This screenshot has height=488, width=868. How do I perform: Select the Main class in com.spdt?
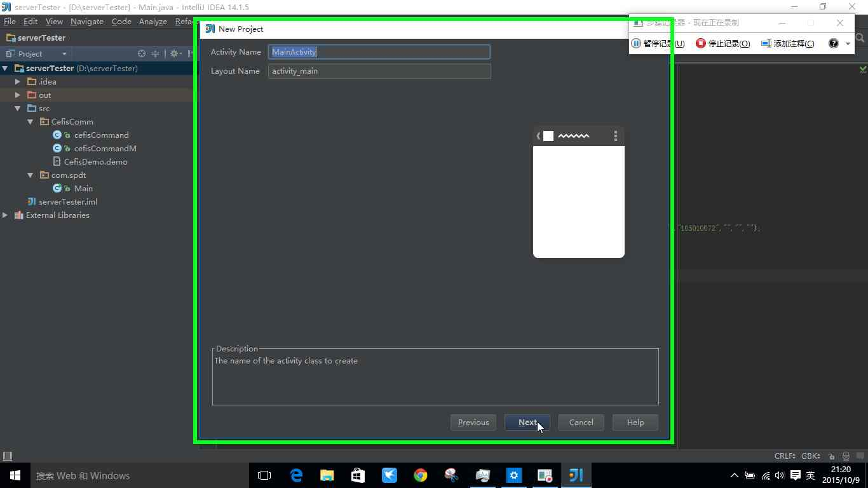click(x=83, y=188)
